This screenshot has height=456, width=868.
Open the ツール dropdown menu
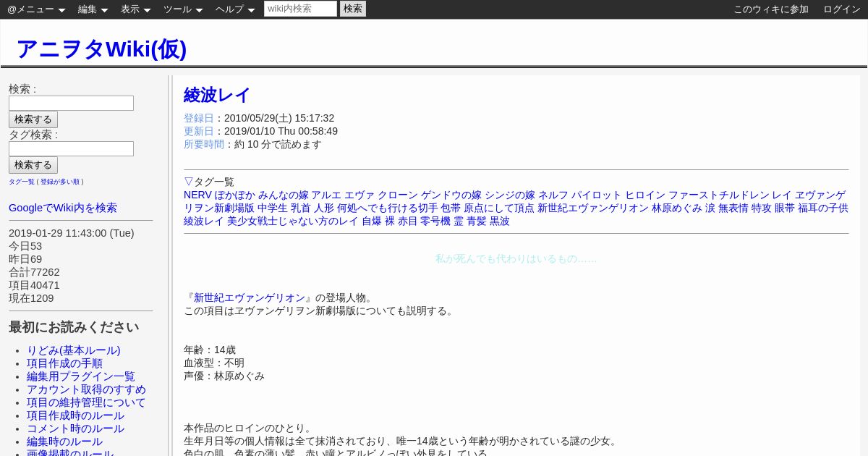click(x=183, y=9)
